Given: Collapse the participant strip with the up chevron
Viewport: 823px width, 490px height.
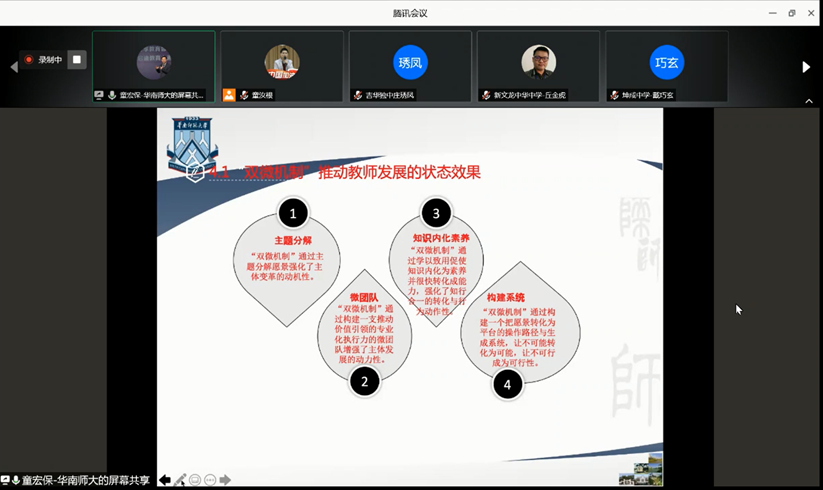Looking at the screenshot, I should click(x=809, y=101).
